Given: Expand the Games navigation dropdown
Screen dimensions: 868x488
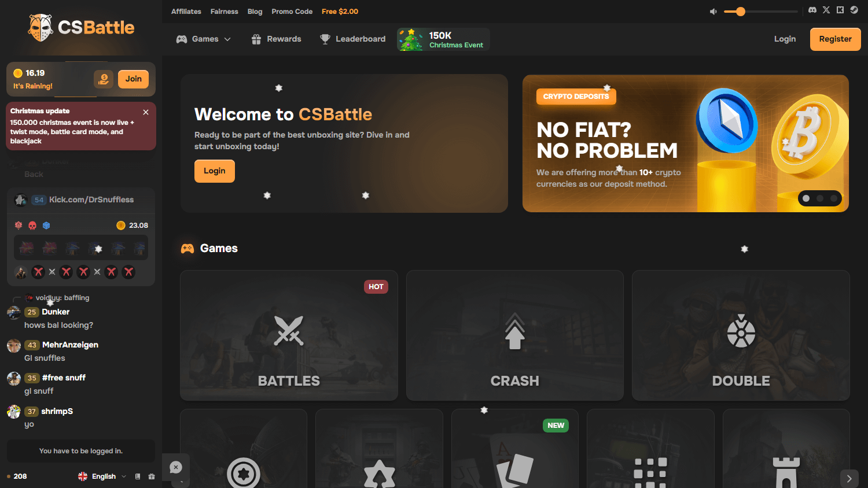Looking at the screenshot, I should pos(228,39).
